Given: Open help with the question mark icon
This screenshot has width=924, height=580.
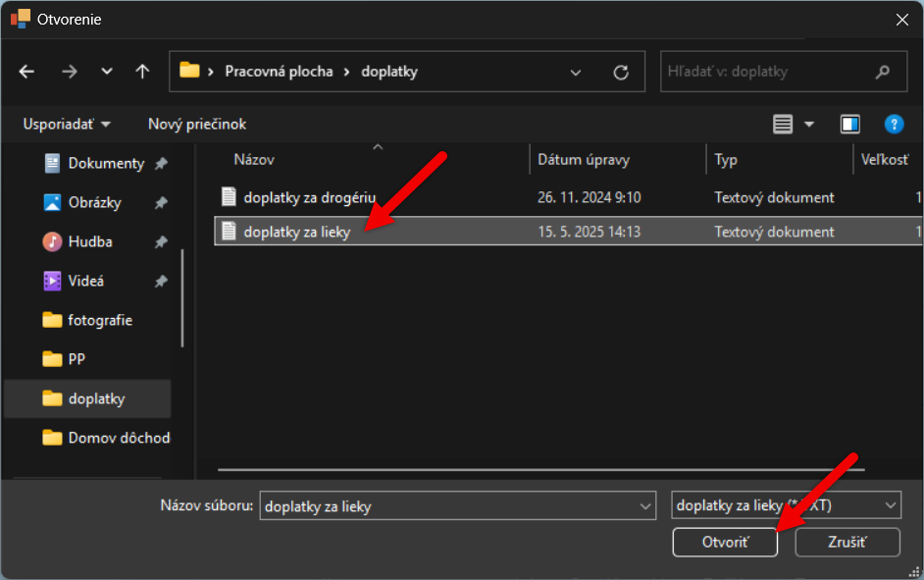Looking at the screenshot, I should 894,125.
